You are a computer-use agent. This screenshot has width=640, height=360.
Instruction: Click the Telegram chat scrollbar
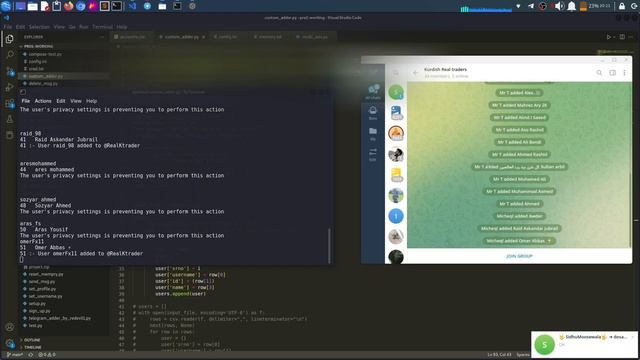[x=631, y=210]
